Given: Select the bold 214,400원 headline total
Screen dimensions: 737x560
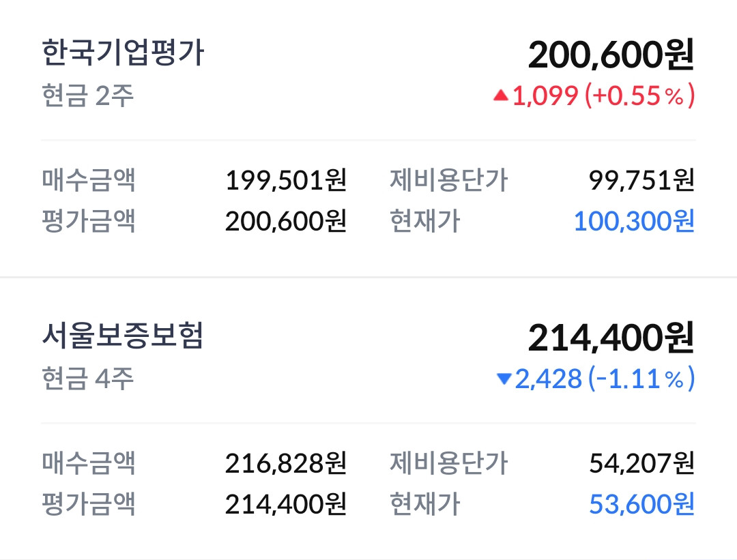Looking at the screenshot, I should 611,338.
